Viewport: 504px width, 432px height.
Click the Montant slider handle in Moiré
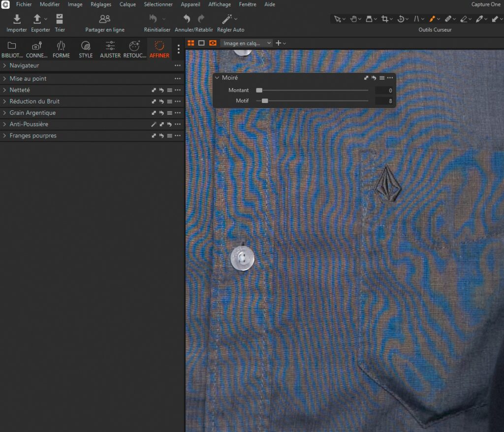click(259, 91)
